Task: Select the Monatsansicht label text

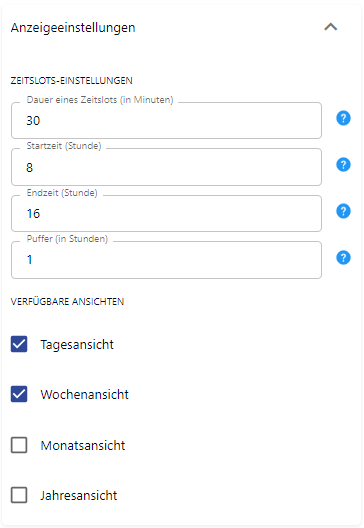Action: pyautogui.click(x=83, y=446)
